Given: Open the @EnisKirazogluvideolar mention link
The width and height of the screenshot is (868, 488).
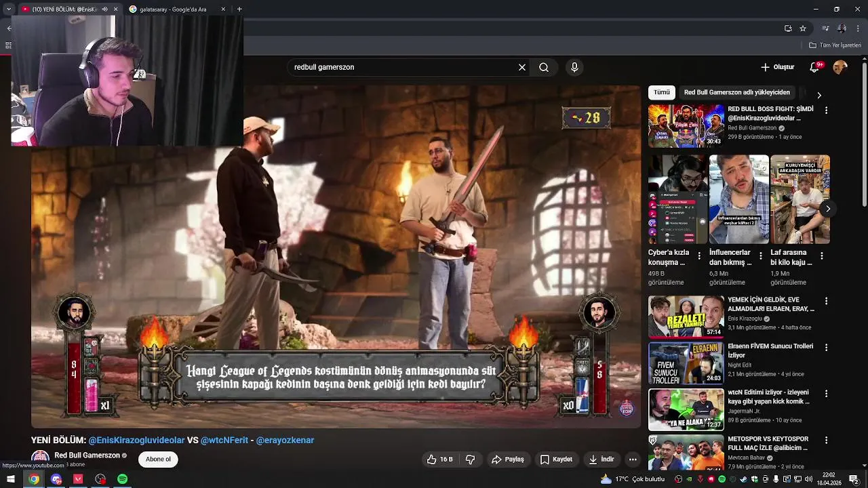Looking at the screenshot, I should click(x=136, y=440).
